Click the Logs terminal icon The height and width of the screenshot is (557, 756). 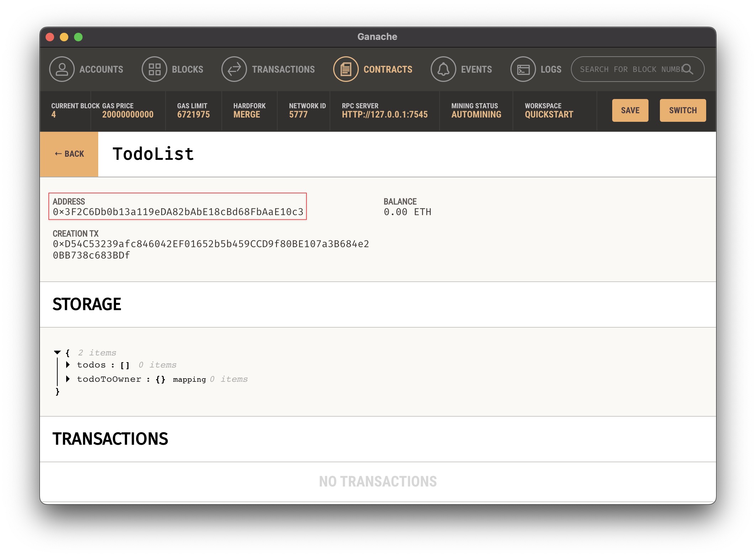point(523,69)
